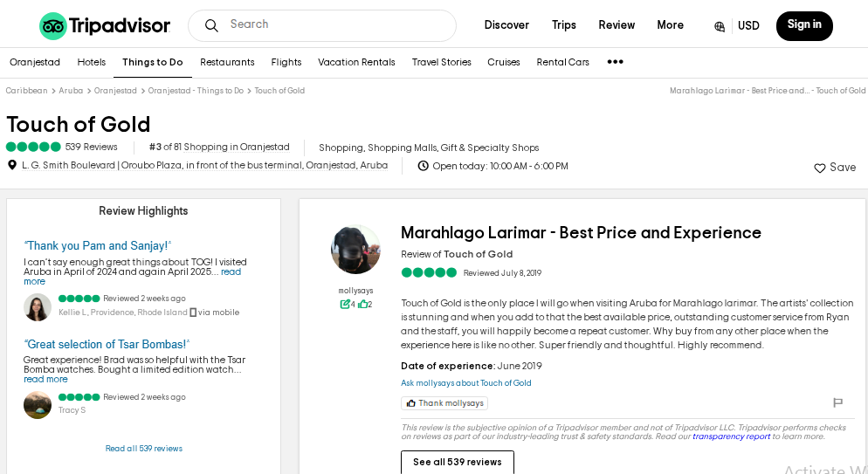Click Read all 539 reviews link
Image resolution: width=868 pixels, height=474 pixels.
click(x=144, y=449)
